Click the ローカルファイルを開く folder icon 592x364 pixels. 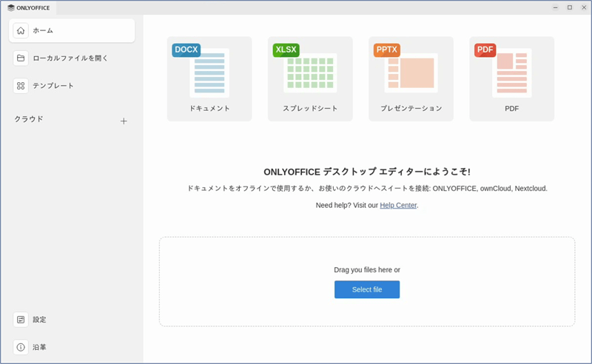click(21, 58)
